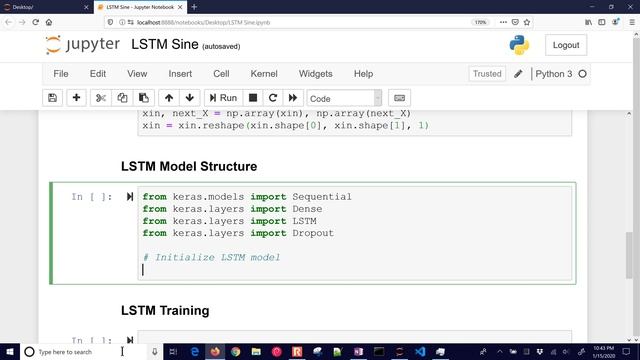
Task: Click the Sequential import code line
Action: click(x=247, y=197)
